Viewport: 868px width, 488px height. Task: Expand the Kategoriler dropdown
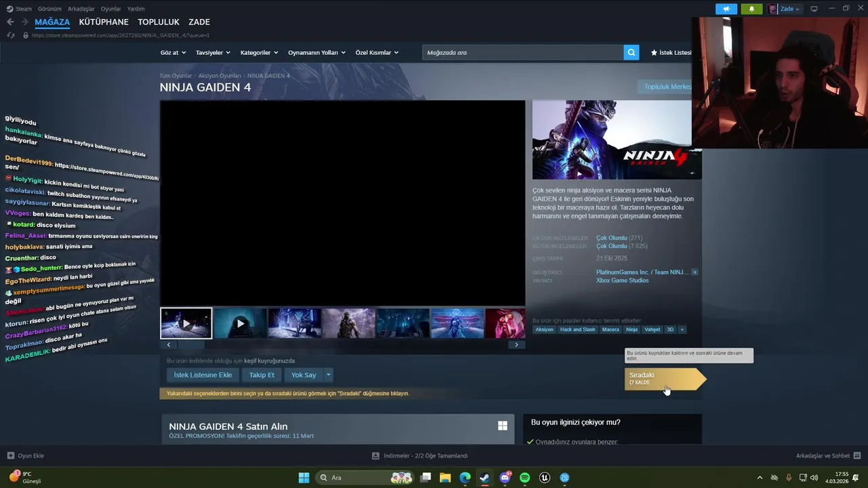tap(259, 52)
